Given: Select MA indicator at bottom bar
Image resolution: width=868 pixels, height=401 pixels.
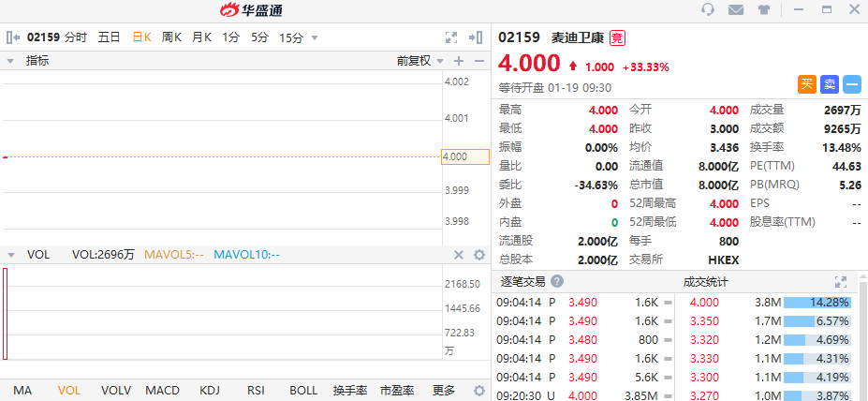Looking at the screenshot, I should pyautogui.click(x=22, y=390).
